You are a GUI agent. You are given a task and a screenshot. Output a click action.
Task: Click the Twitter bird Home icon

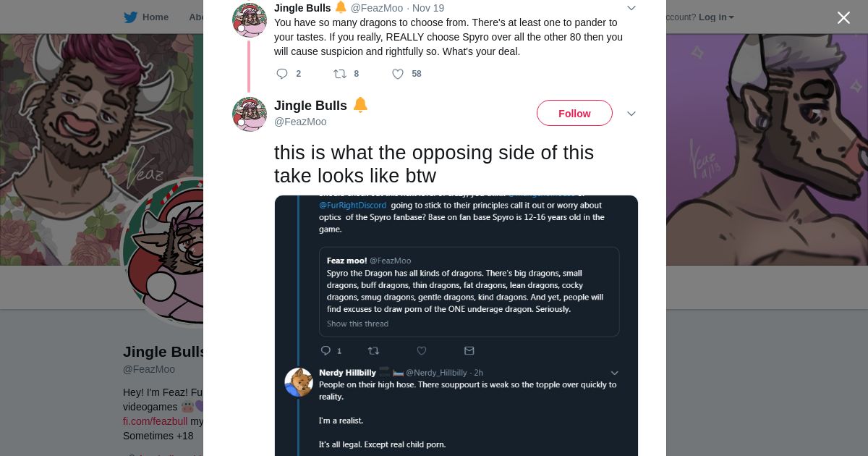[x=130, y=17]
